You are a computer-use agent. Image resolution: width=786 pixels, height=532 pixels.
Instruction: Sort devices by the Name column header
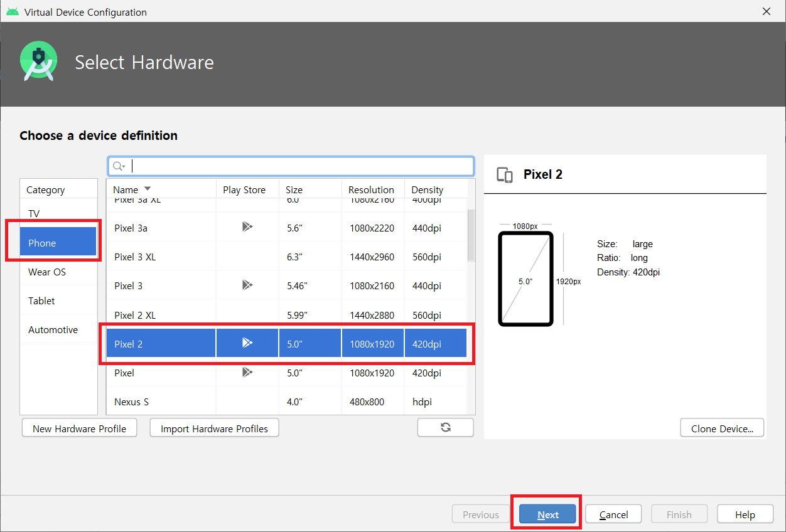click(x=161, y=189)
